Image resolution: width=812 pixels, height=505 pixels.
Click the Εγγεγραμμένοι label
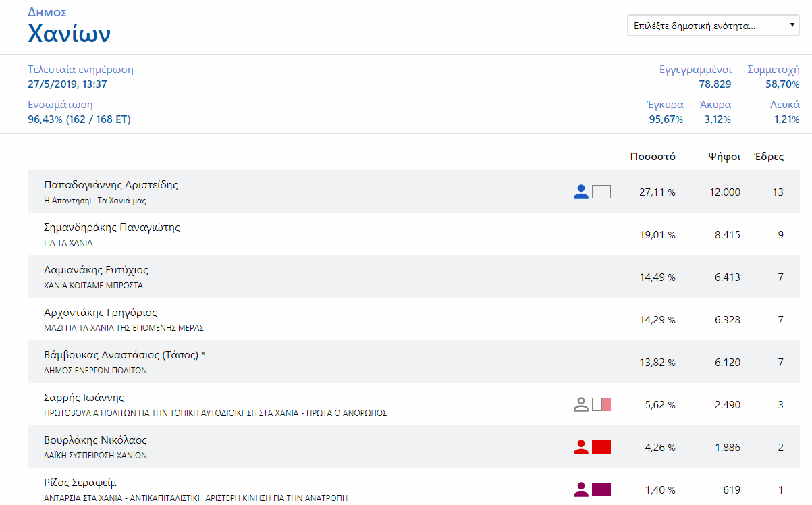[x=696, y=70]
